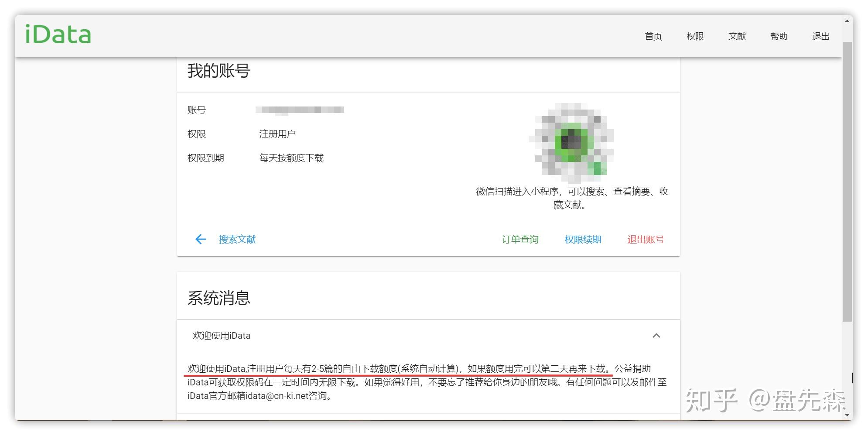
Task: Click the page vertical scrollbar thumb
Action: click(847, 182)
